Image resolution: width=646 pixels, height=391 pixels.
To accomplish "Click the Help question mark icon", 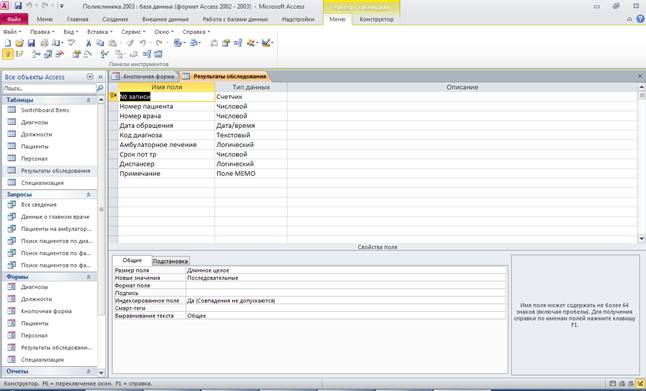I will (640, 19).
